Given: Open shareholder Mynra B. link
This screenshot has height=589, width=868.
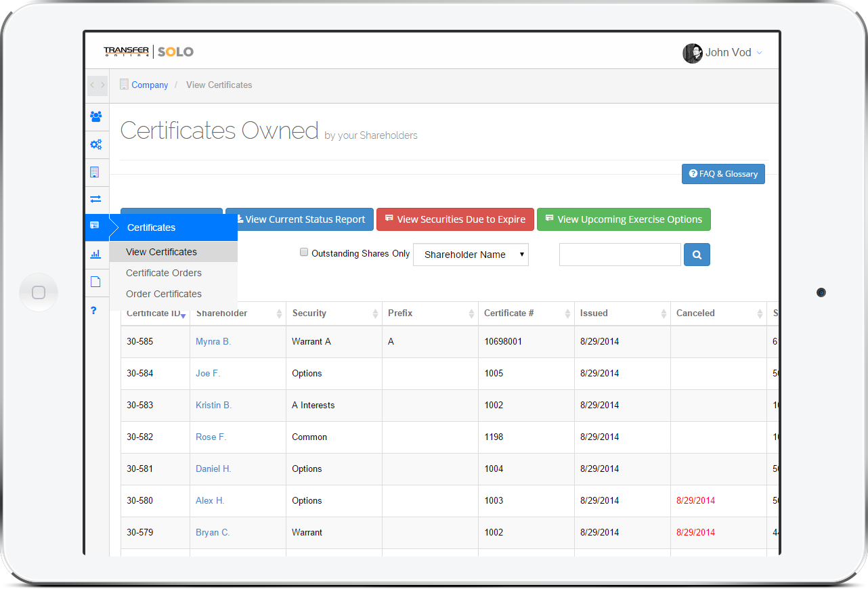Looking at the screenshot, I should [x=213, y=342].
